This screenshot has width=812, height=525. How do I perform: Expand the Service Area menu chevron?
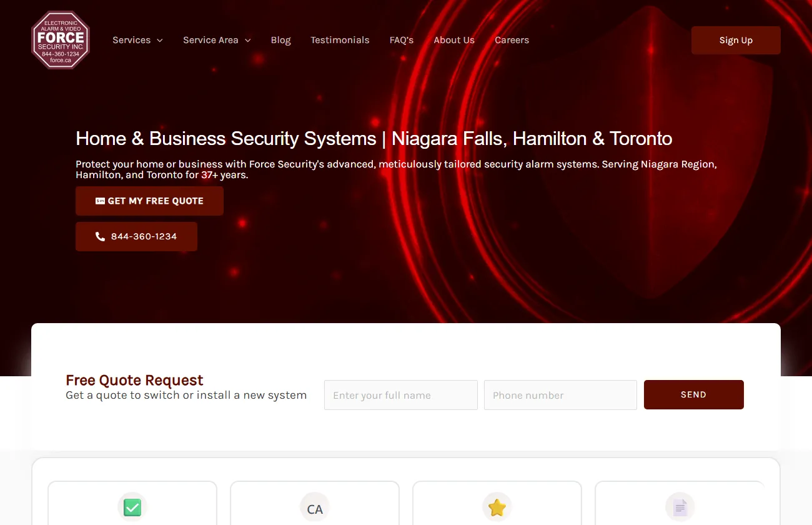[x=248, y=41]
